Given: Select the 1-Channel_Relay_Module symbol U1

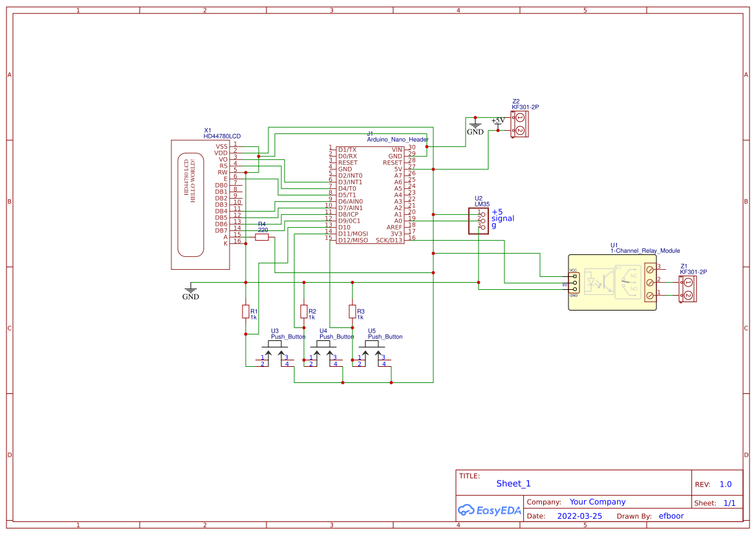Looking at the screenshot, I should pos(611,281).
